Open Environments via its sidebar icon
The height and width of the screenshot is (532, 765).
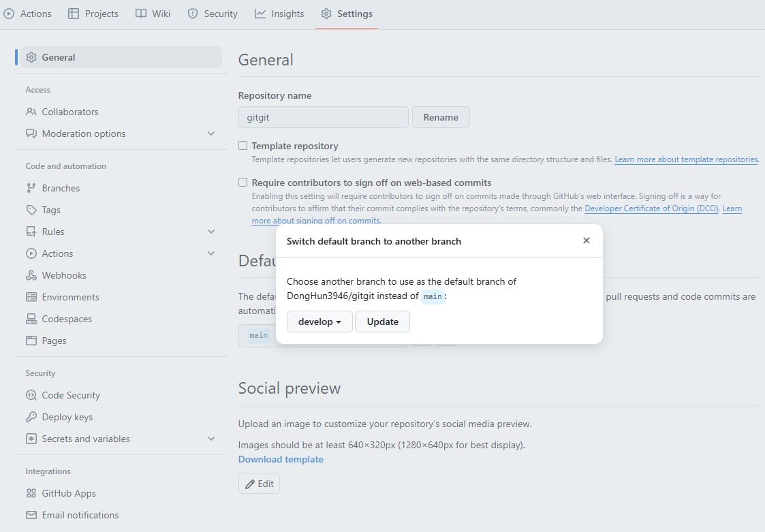[x=31, y=297]
